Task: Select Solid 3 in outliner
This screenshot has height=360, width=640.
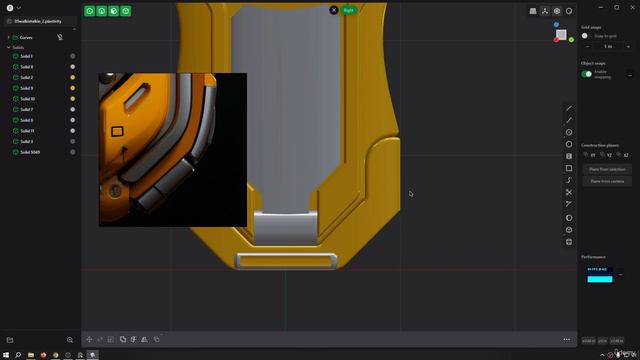Action: [x=27, y=141]
